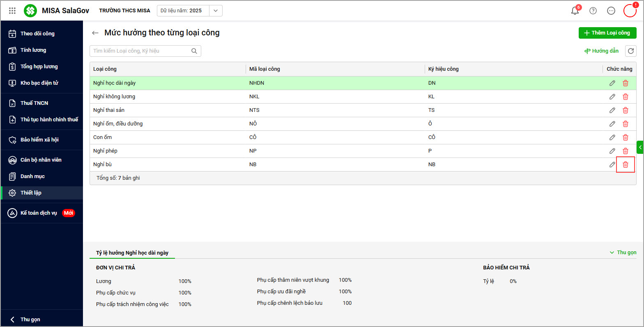Delete the Con ốm row
644x327 pixels.
click(626, 137)
